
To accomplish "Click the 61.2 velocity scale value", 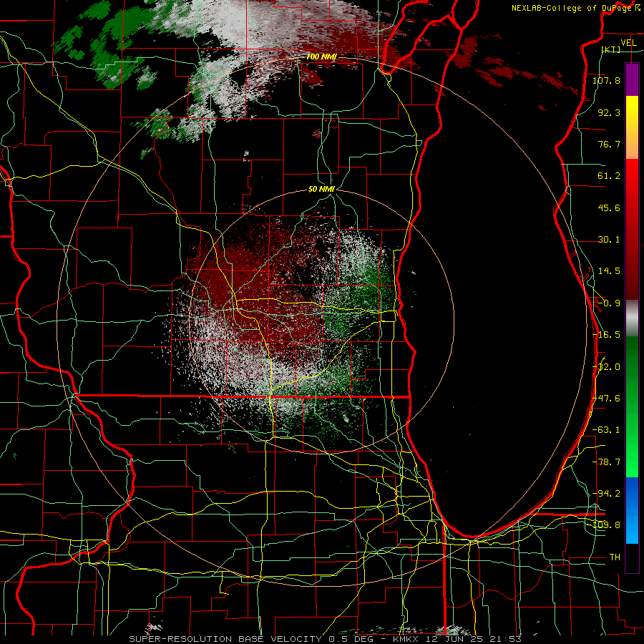I will (609, 176).
